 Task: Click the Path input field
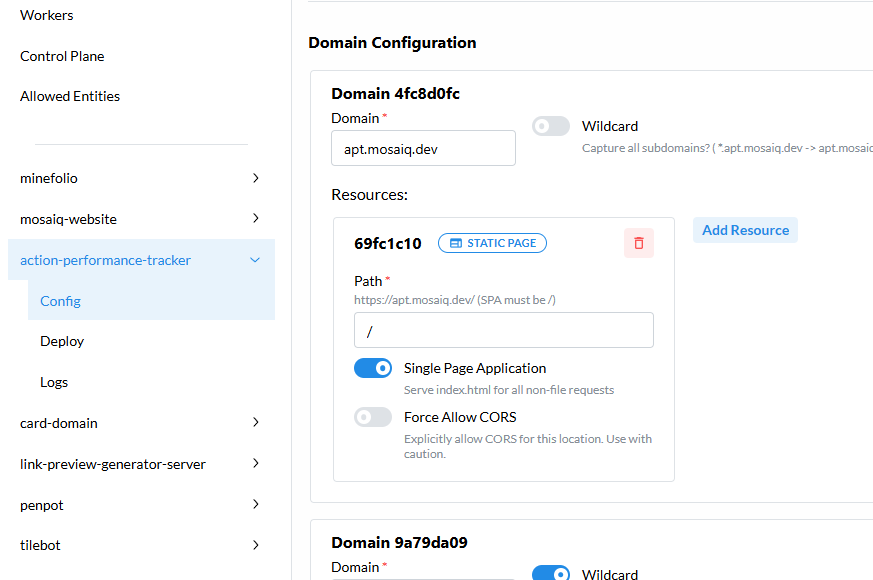(x=503, y=330)
